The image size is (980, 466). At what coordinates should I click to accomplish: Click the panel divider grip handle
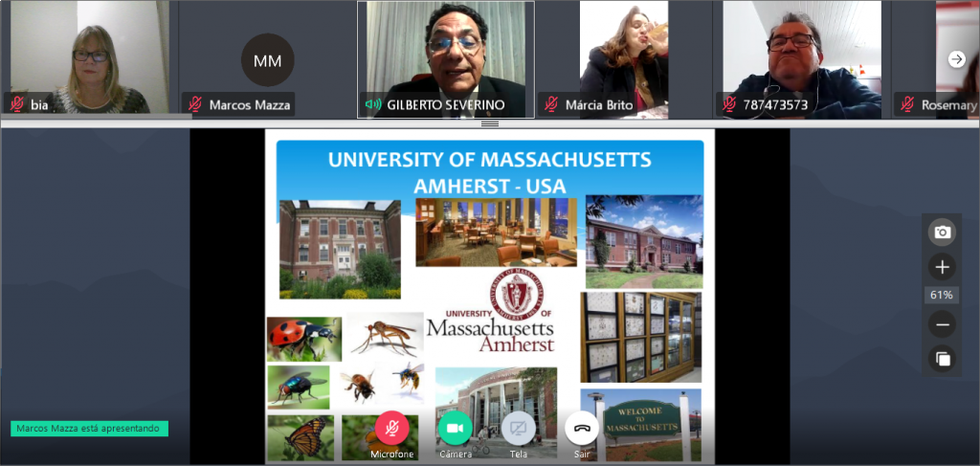tap(490, 123)
